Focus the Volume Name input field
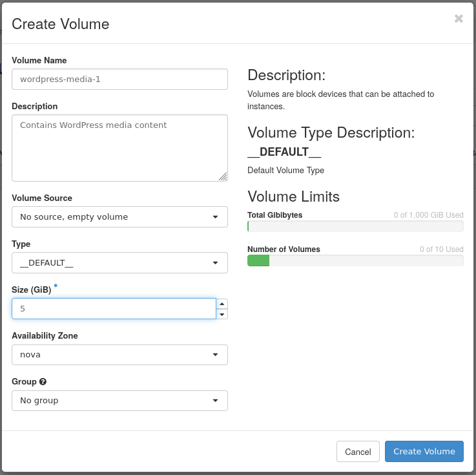The width and height of the screenshot is (476, 475). click(119, 79)
